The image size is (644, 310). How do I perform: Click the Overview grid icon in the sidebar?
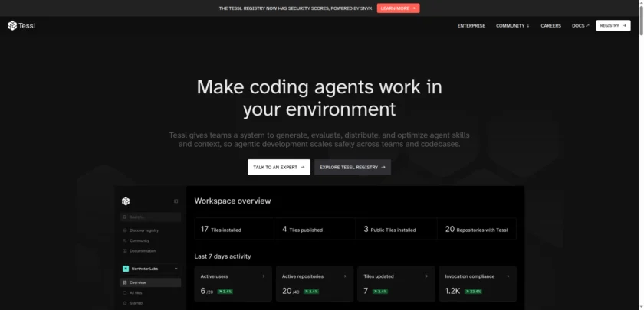coord(125,282)
